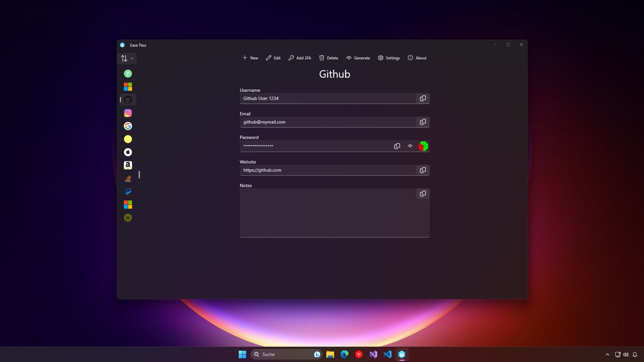Viewport: 644px width, 362px height.
Task: Open network display icon in system tray
Action: point(618,355)
